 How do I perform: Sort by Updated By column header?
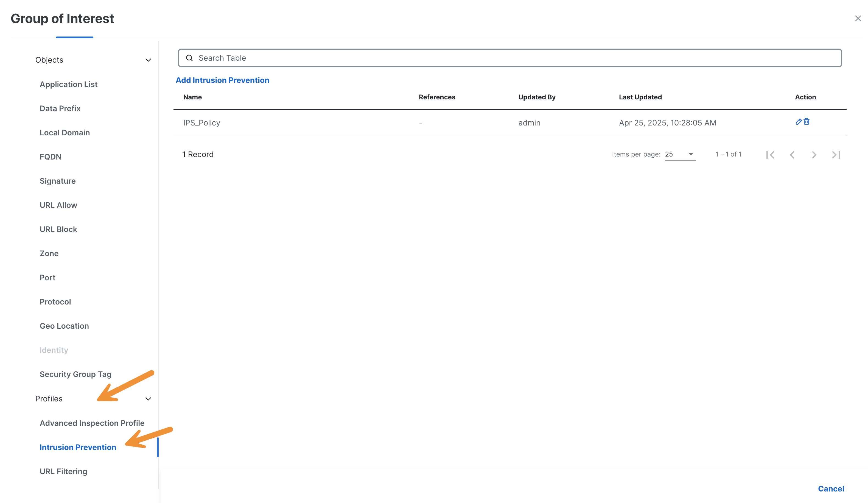537,97
